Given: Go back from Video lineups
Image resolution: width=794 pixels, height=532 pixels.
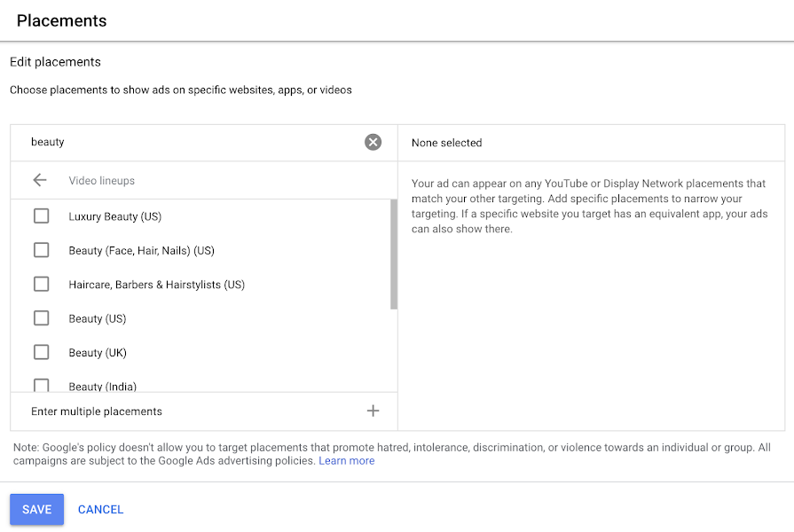Looking at the screenshot, I should click(40, 181).
